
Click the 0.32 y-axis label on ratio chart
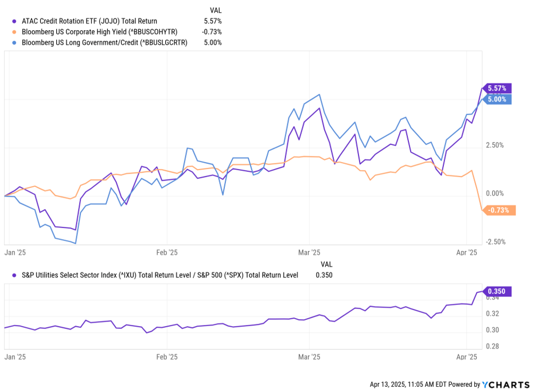point(493,313)
